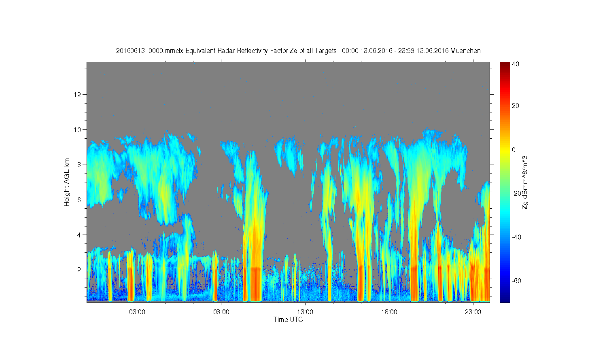The image size is (607, 364).
Task: Click the 13:00 time tick label
Action: click(x=305, y=312)
